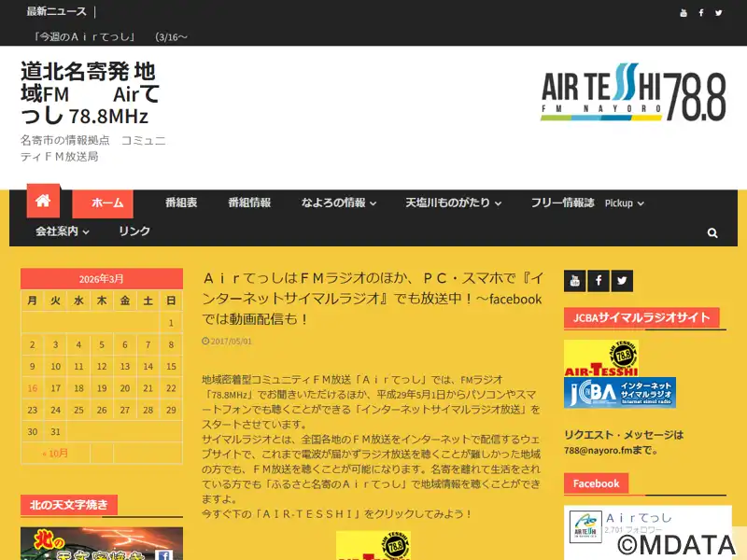Click the AIR TESSHI 78.8 header logo
Viewport: 747px width, 560px height.
point(634,92)
